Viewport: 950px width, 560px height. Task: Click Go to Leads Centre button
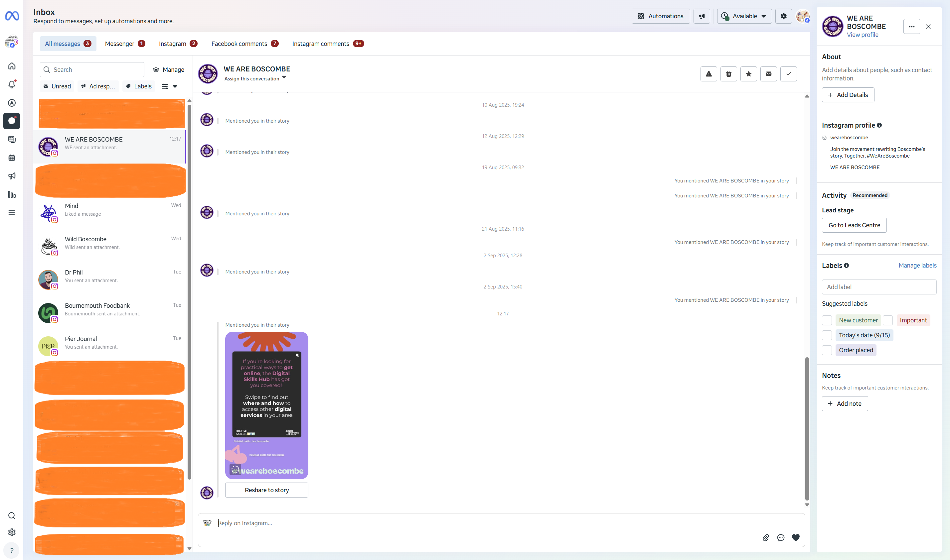[854, 225]
